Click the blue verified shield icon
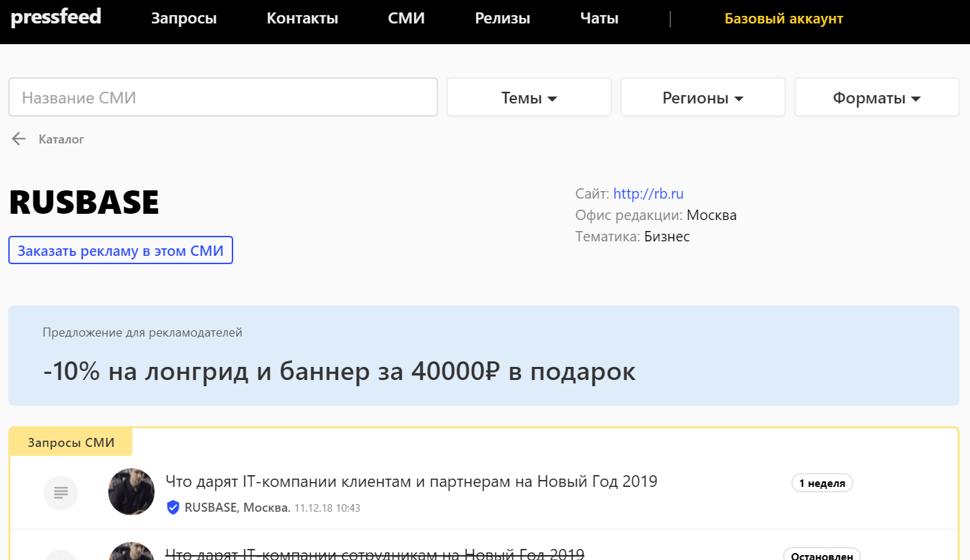The image size is (970, 560). 173,508
